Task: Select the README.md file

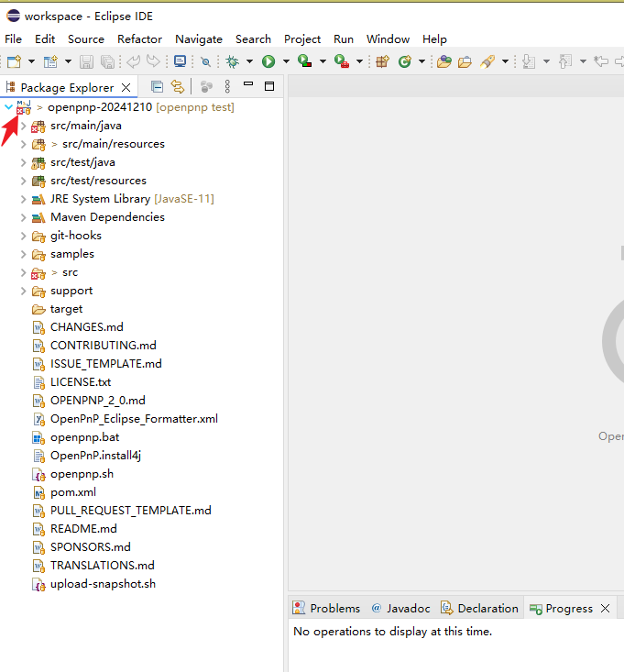Action: point(83,529)
